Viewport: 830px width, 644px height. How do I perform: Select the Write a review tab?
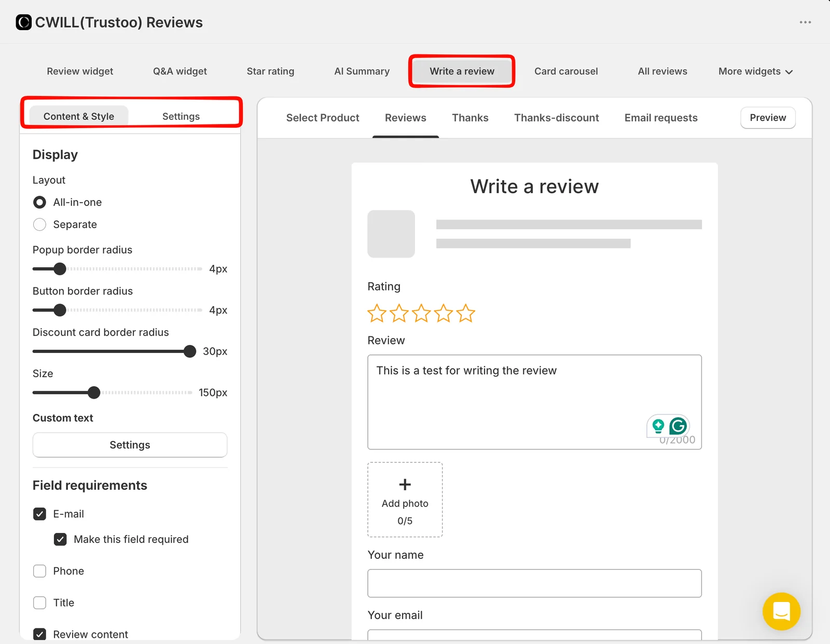tap(462, 72)
